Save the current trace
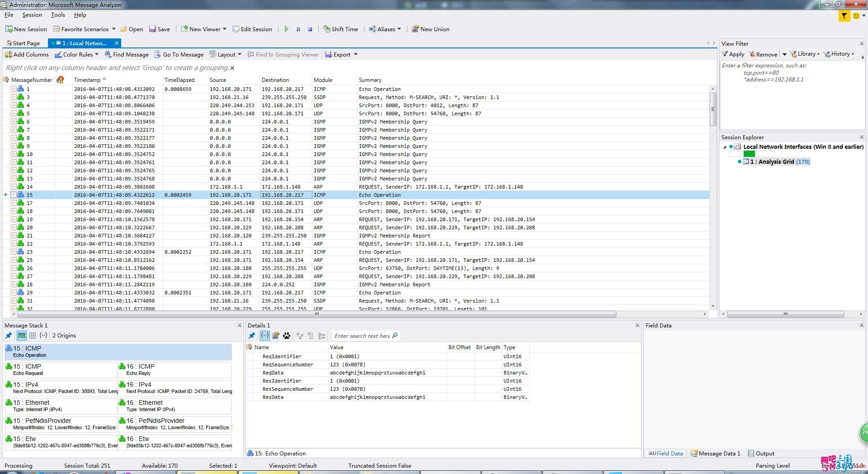868x474 pixels. pos(160,29)
